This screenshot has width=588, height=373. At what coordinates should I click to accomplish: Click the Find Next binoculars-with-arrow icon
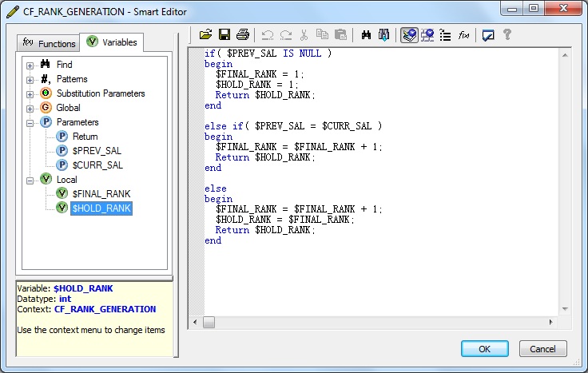[383, 35]
